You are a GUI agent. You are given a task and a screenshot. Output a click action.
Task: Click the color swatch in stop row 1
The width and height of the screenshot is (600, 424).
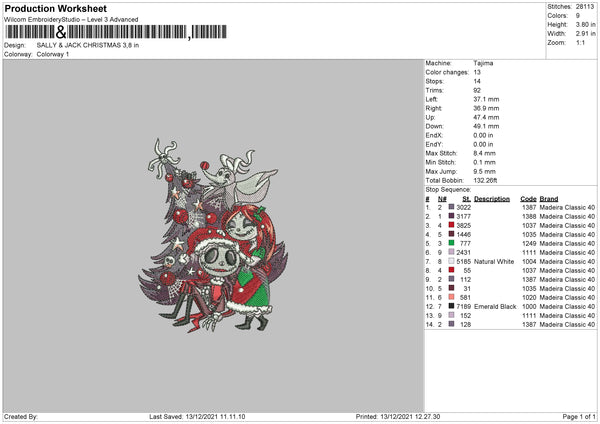451,207
